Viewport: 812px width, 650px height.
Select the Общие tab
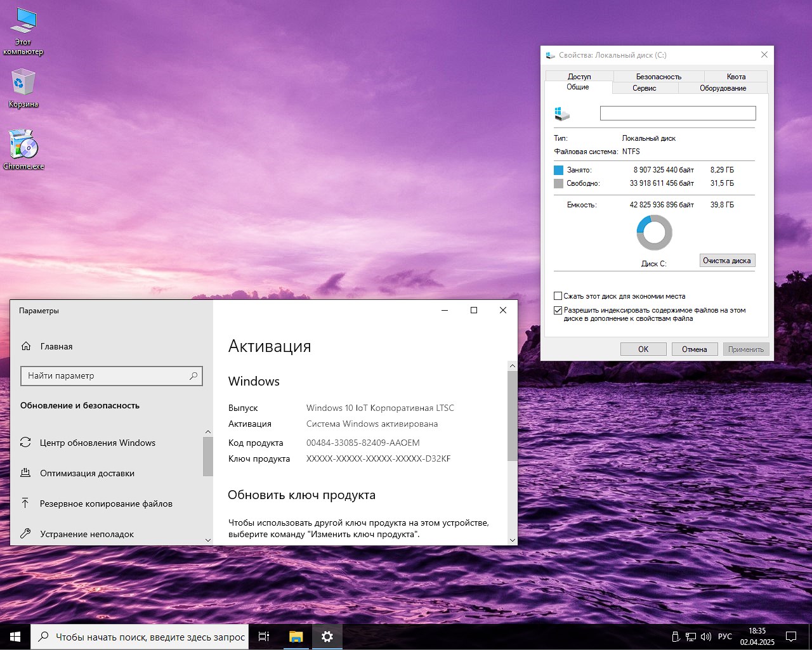pyautogui.click(x=578, y=87)
